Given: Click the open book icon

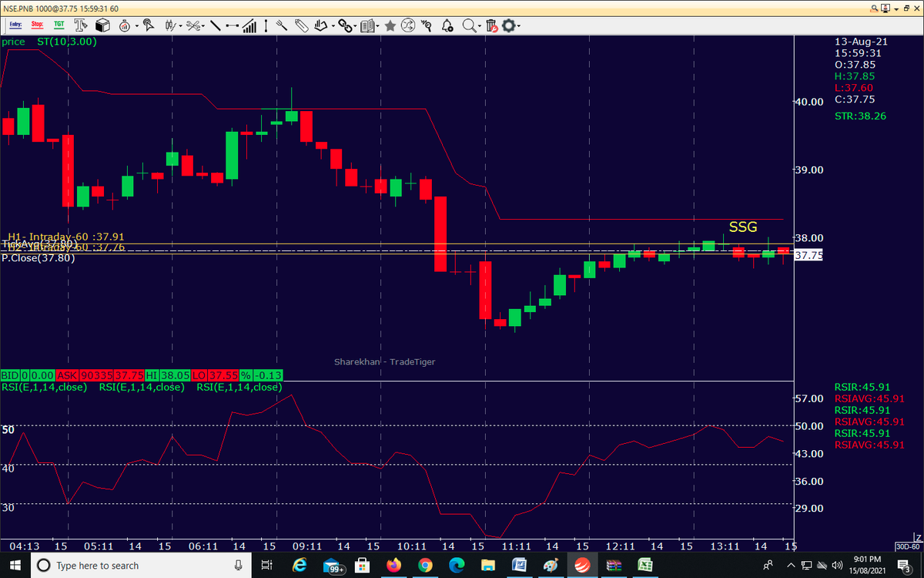Looking at the screenshot, I should [368, 25].
